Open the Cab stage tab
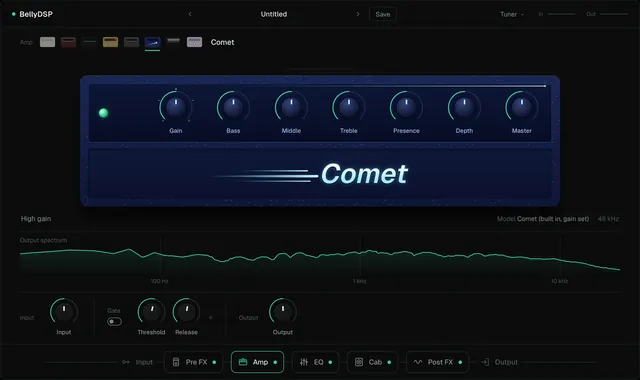This screenshot has height=380, width=640. [x=372, y=362]
